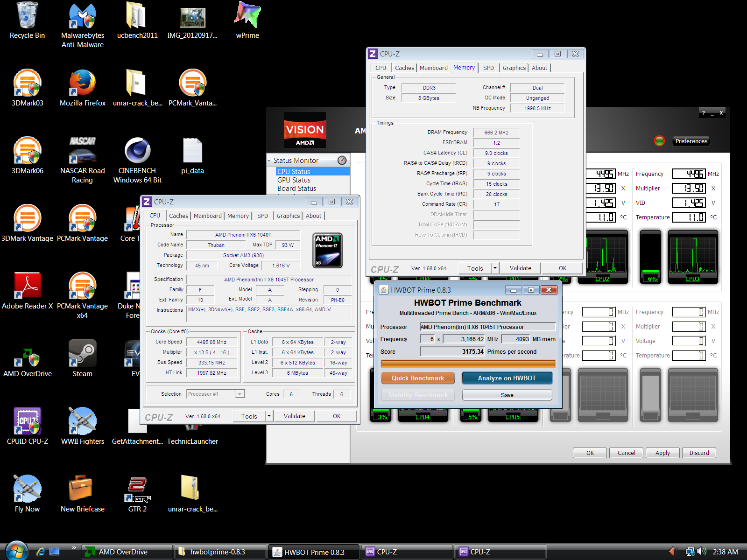Image resolution: width=747 pixels, height=560 pixels.
Task: Open AMD OverDrive Preferences
Action: coord(691,141)
